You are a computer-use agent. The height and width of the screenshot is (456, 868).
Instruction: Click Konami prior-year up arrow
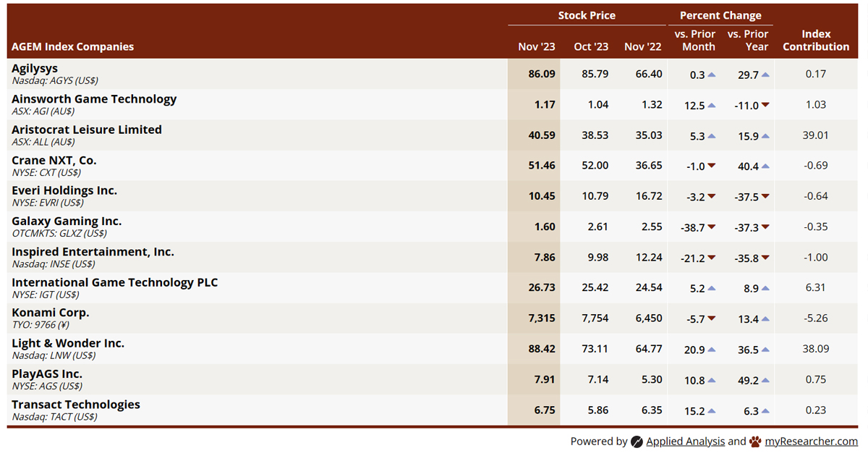point(765,319)
